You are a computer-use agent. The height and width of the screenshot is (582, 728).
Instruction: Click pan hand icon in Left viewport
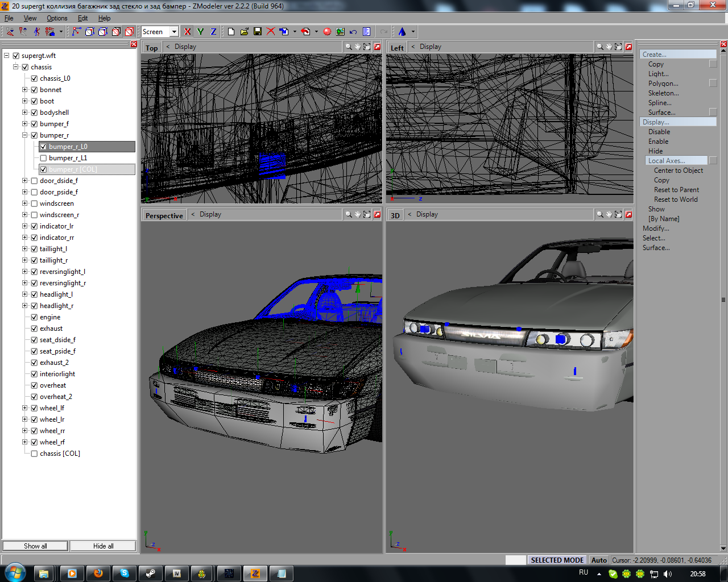(x=609, y=47)
